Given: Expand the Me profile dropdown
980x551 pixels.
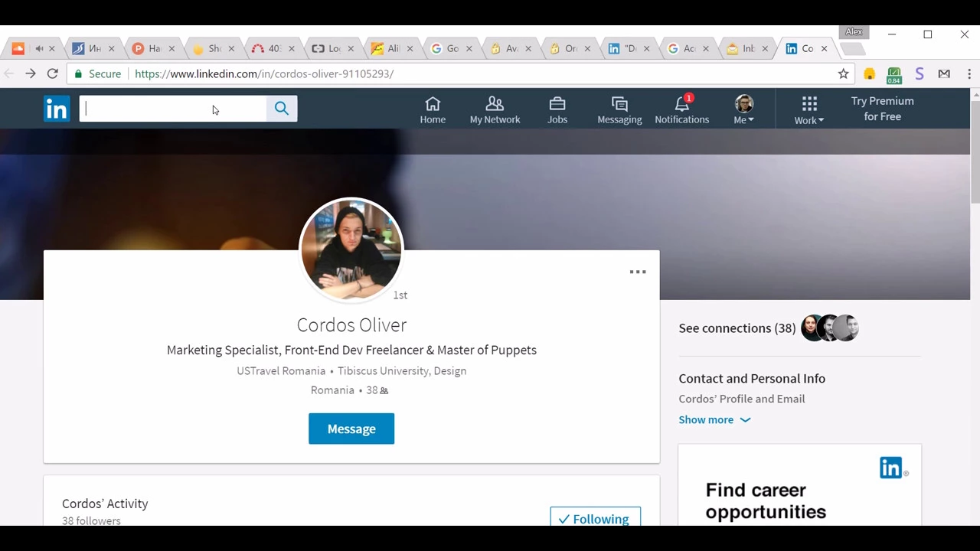Looking at the screenshot, I should pos(743,109).
